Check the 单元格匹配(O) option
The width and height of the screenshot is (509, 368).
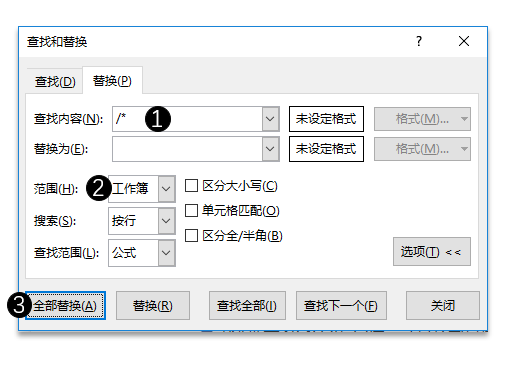point(191,211)
